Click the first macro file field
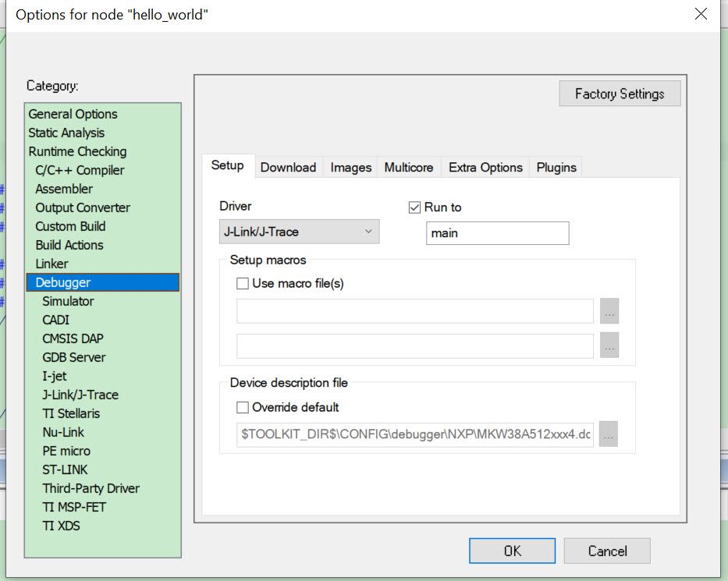The image size is (728, 581). (414, 311)
